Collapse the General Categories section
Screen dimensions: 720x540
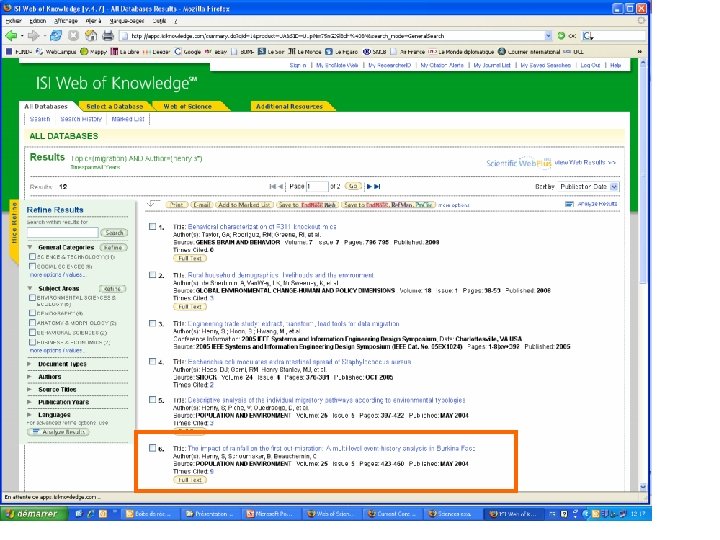point(30,247)
